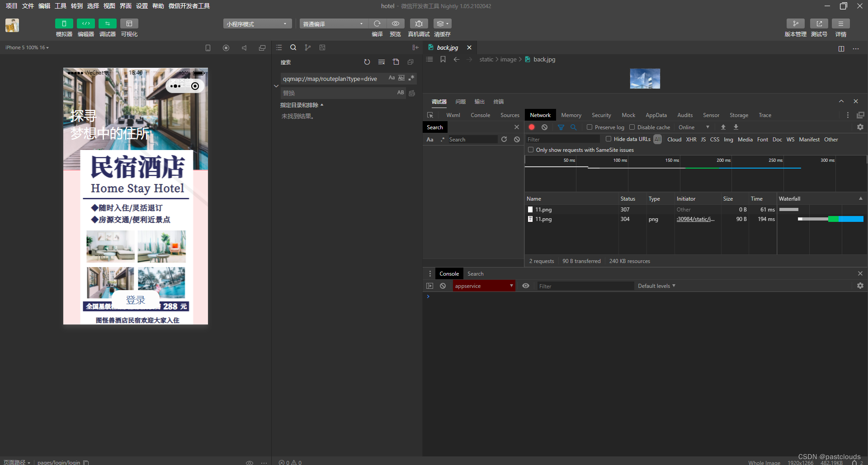Open the network settings gear
868x465 pixels.
click(x=860, y=127)
